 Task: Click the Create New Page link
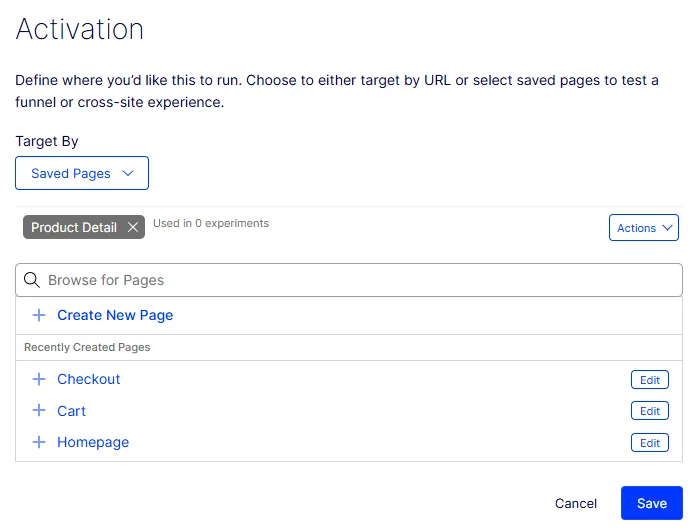pos(115,315)
